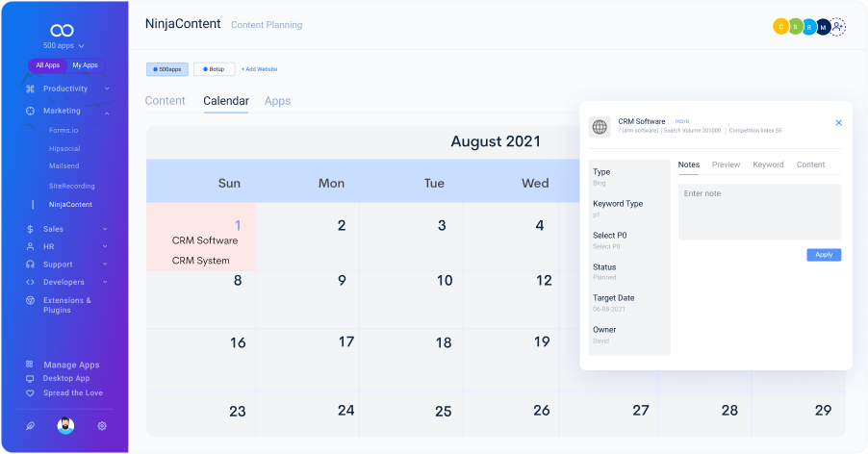
Task: Click the Apply button
Action: (824, 255)
